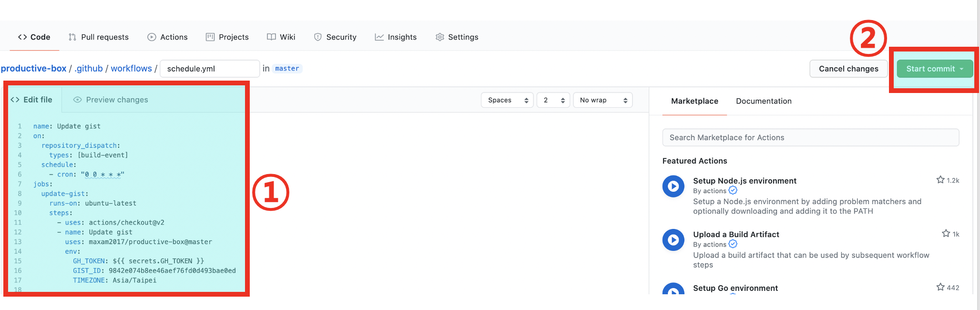Click the eye icon on Preview changes
The image size is (980, 310).
tap(77, 100)
